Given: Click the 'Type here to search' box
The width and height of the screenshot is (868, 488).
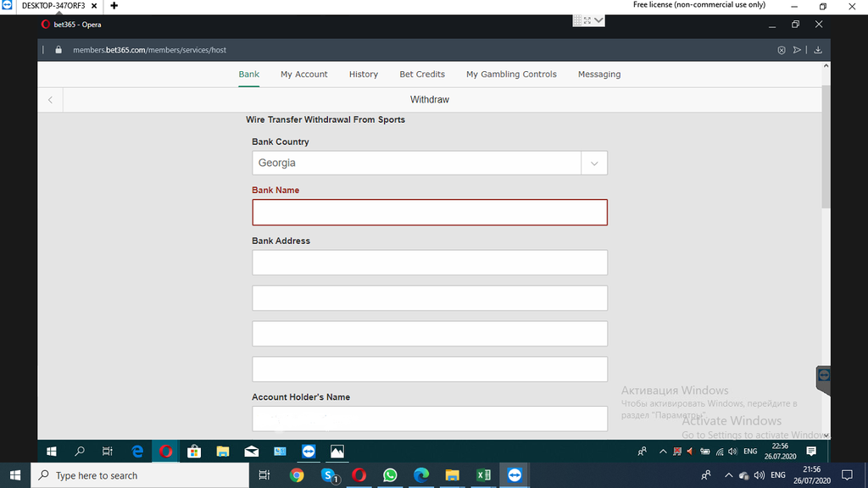Looking at the screenshot, I should tap(140, 475).
